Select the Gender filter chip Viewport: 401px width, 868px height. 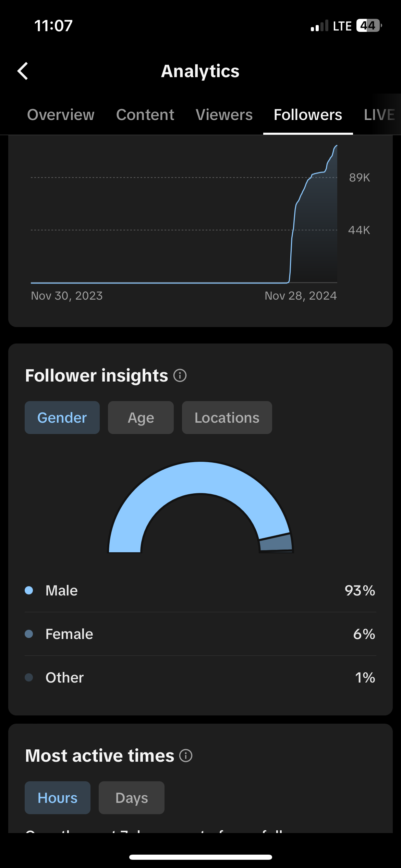click(62, 418)
